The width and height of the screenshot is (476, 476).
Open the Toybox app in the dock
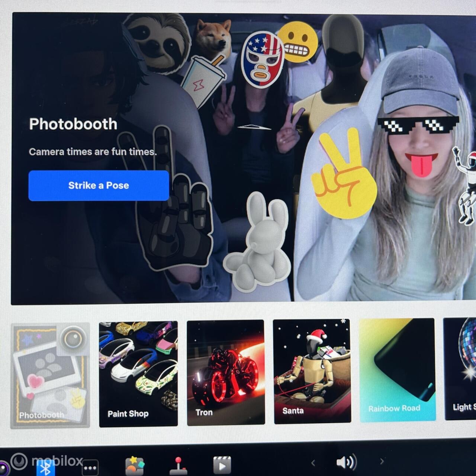point(134,466)
